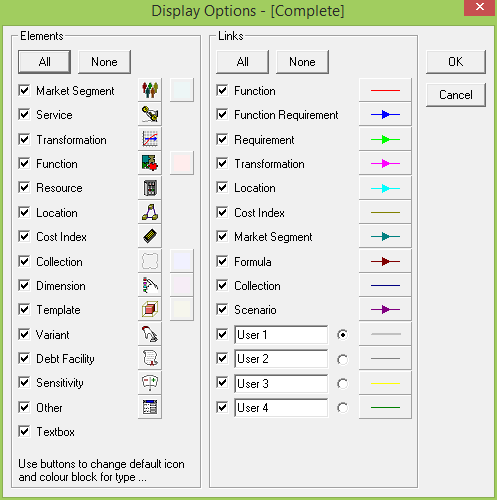
Task: Change the Sensitivity element icon
Action: pos(150,383)
